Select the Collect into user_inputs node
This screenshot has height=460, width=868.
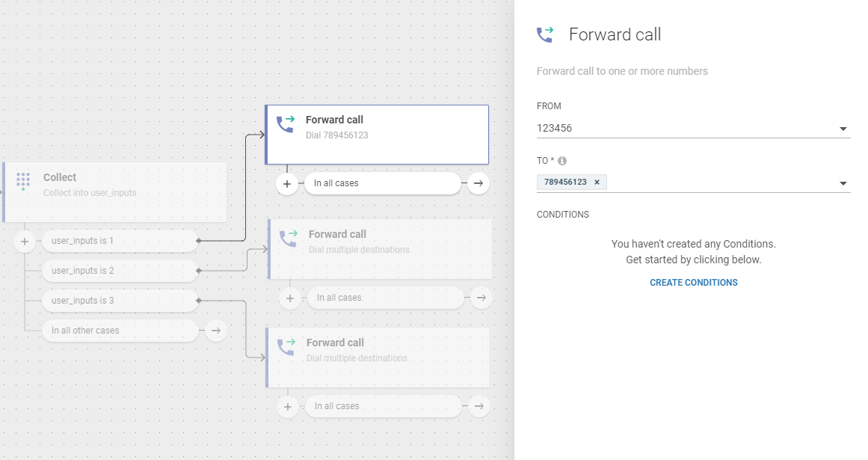point(116,192)
